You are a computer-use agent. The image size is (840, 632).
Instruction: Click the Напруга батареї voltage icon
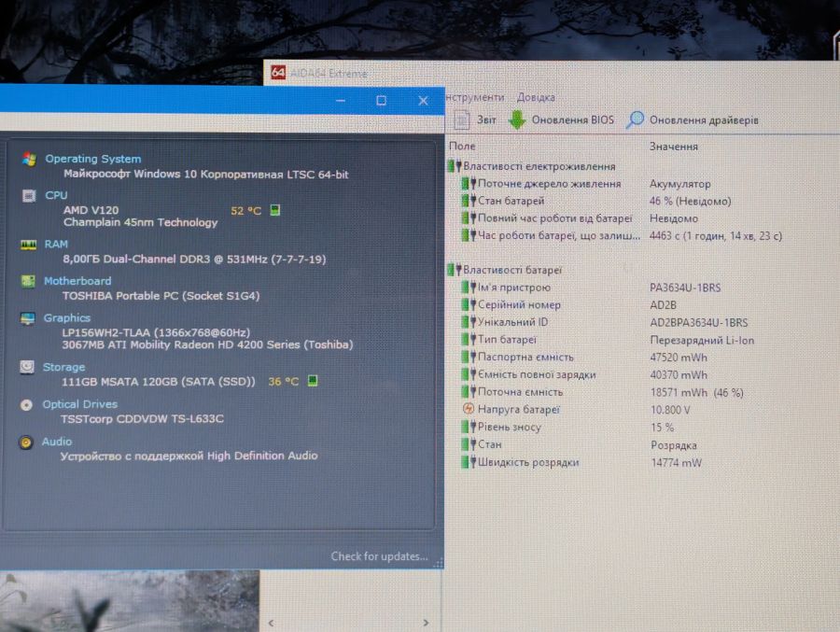tap(469, 409)
